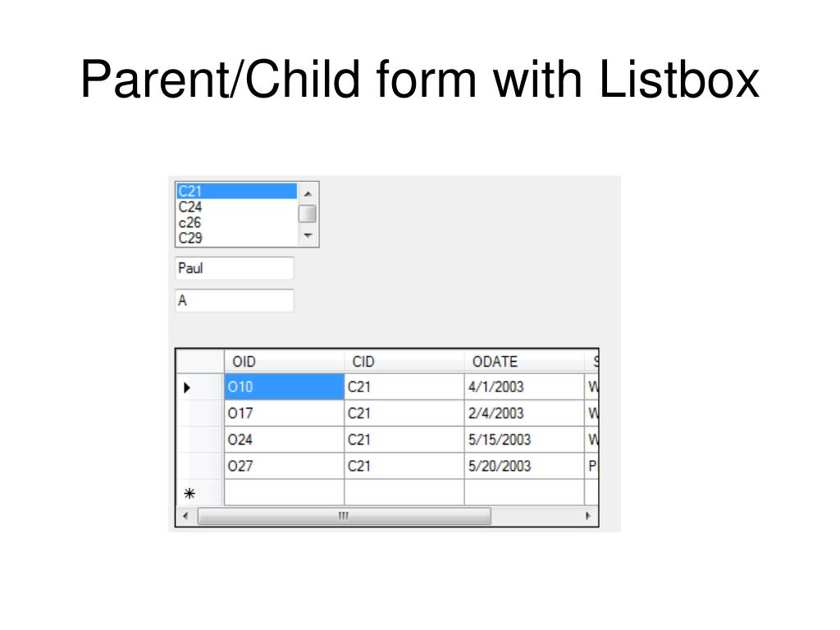Select C29 in the listbox
This screenshot has width=840, height=630.
point(236,238)
